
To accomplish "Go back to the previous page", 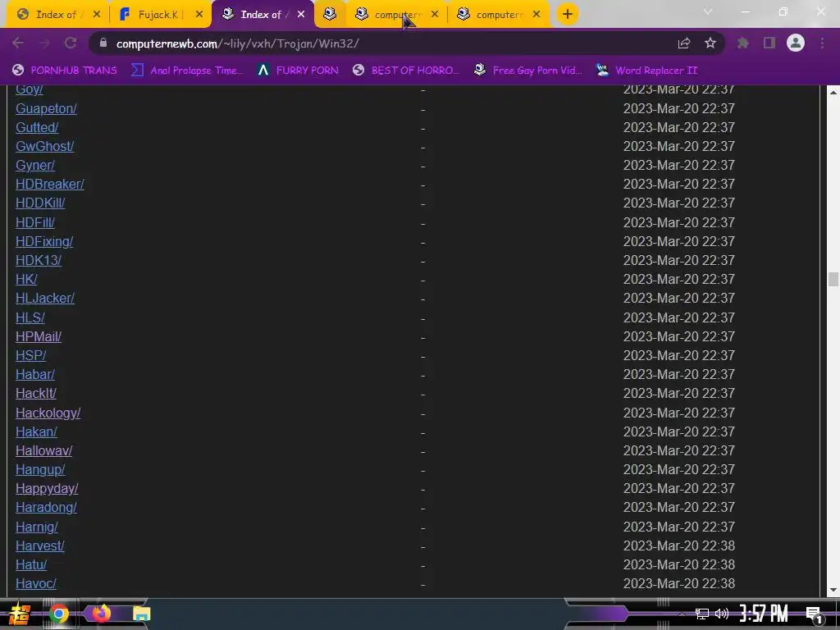I will click(x=18, y=43).
